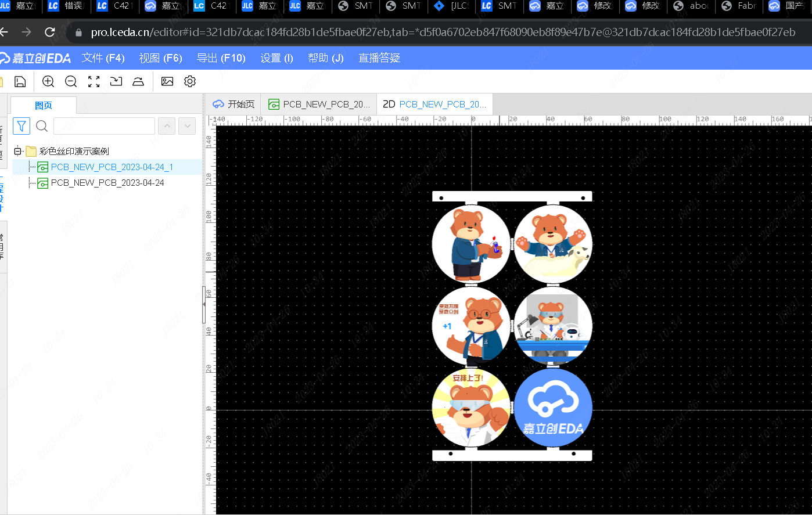Click the 安排上了! bear circle on the PCB
812x515 pixels.
(471, 408)
